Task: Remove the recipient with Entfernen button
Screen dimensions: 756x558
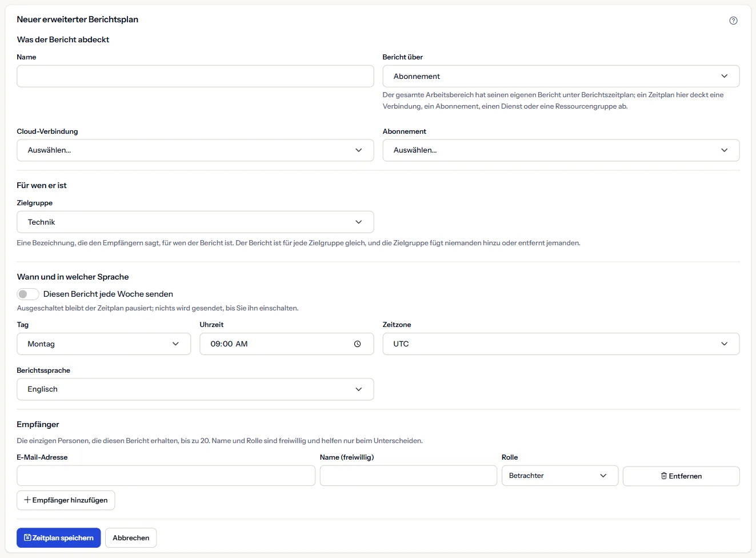Action: coord(681,476)
